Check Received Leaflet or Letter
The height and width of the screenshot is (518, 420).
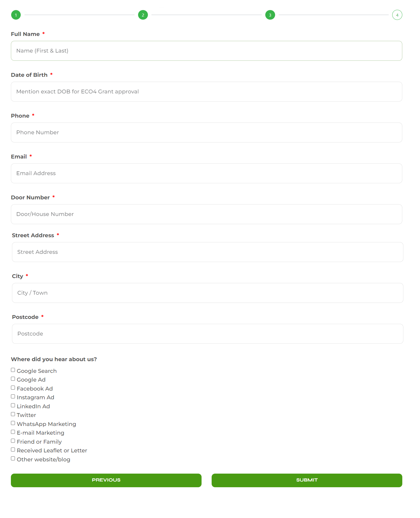point(13,450)
